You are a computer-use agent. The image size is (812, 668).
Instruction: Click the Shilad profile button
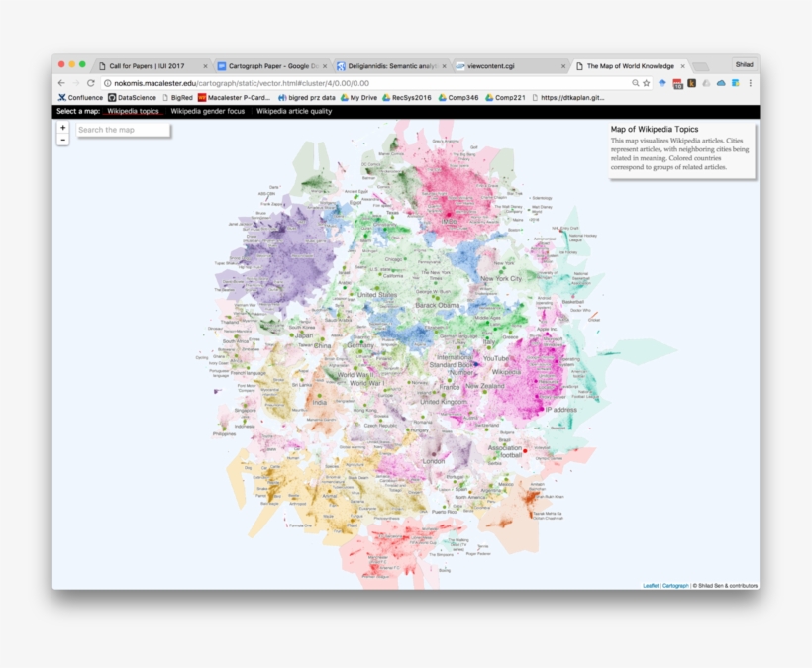pyautogui.click(x=744, y=64)
